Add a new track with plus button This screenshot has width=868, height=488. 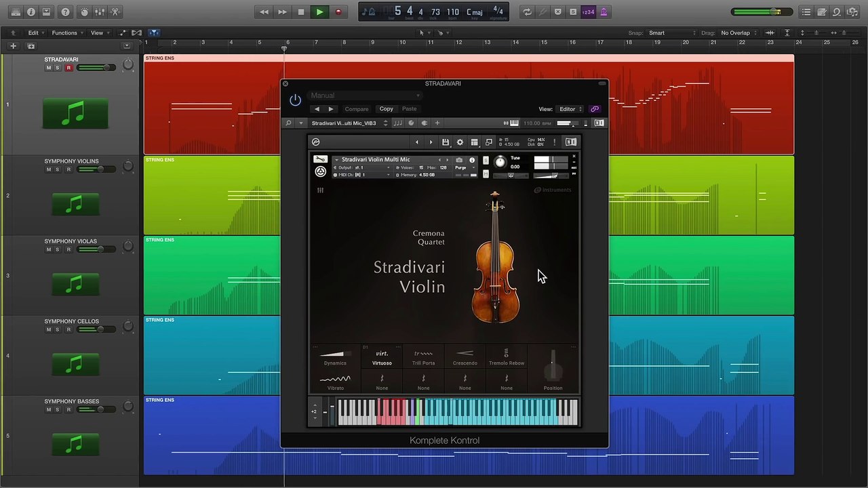coord(13,46)
